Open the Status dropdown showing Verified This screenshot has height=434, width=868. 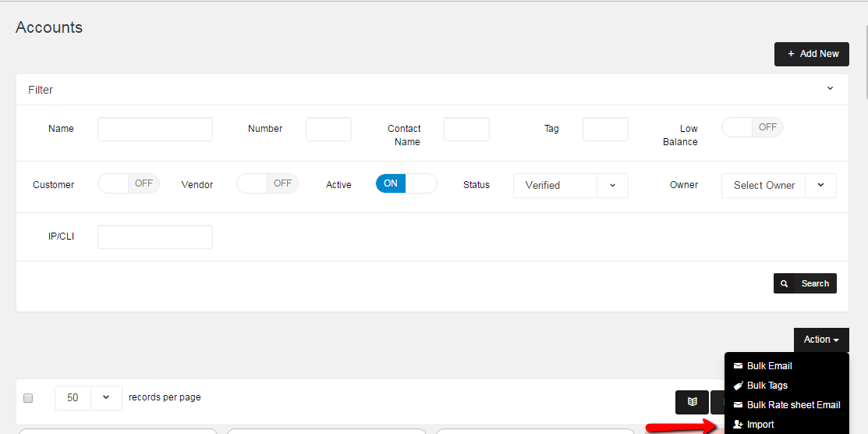(570, 186)
